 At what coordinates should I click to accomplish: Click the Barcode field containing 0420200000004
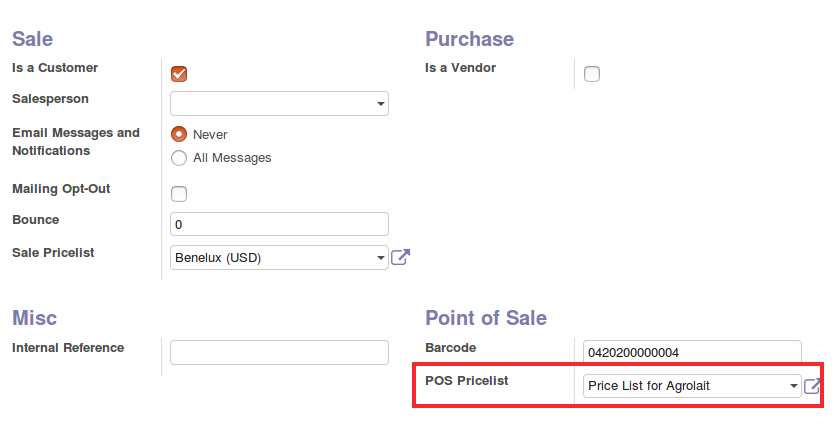click(x=692, y=352)
